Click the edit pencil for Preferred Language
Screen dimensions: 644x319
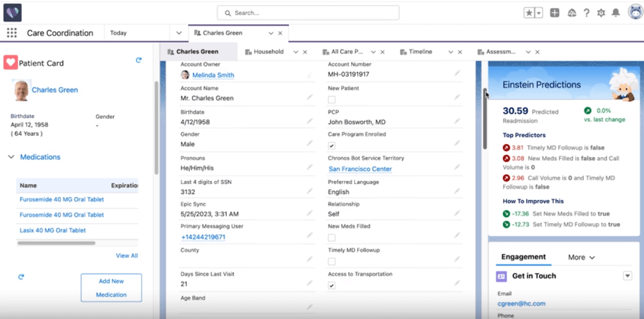pos(457,191)
